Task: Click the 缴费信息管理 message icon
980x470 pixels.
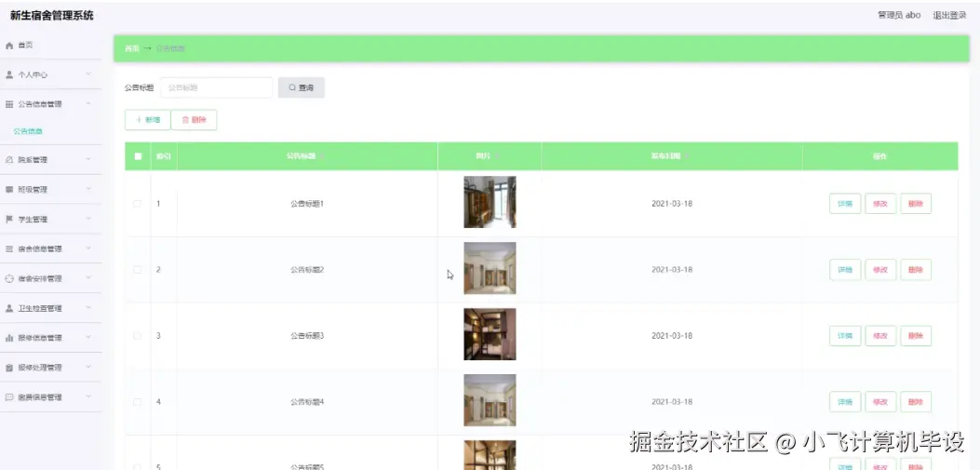Action: pos(9,397)
